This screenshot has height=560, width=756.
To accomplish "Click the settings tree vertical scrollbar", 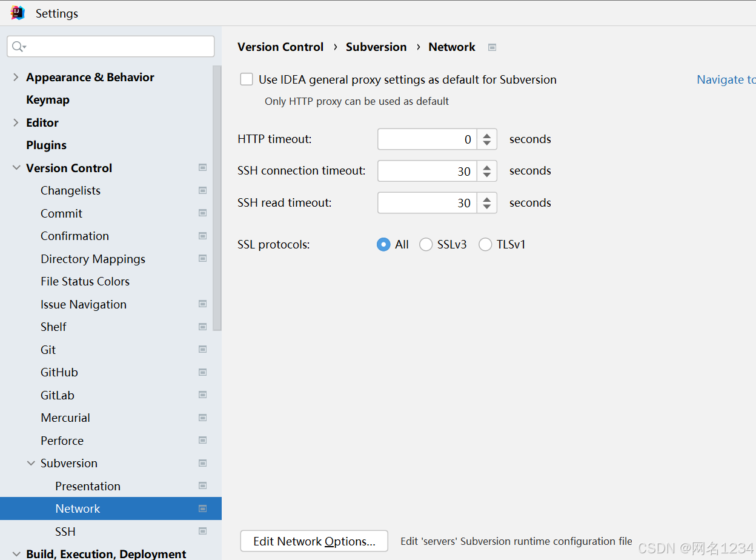I will (217, 198).
